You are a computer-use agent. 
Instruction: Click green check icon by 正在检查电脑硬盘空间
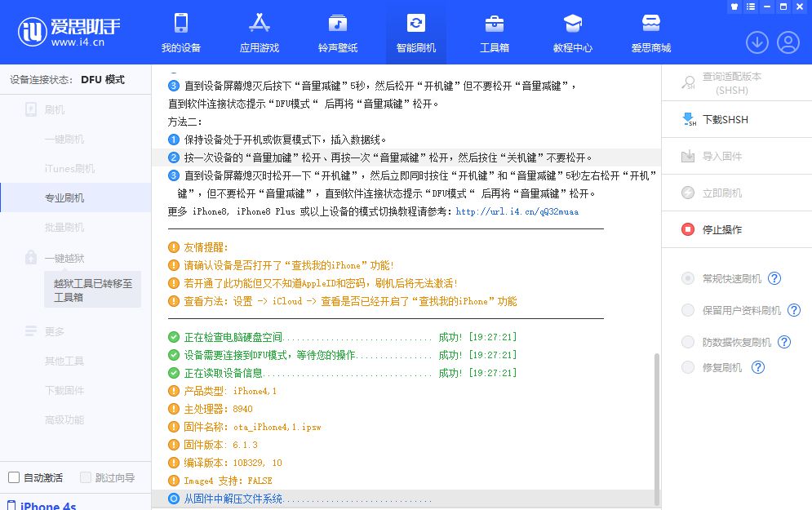[174, 337]
